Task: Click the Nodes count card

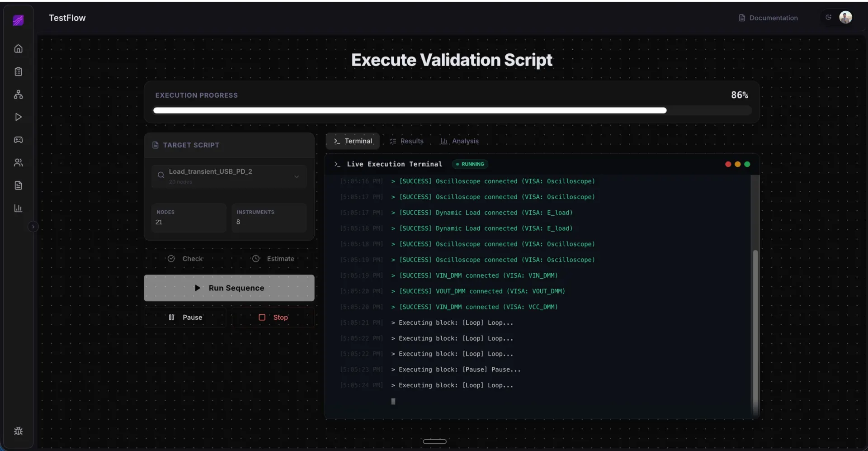Action: 189,218
